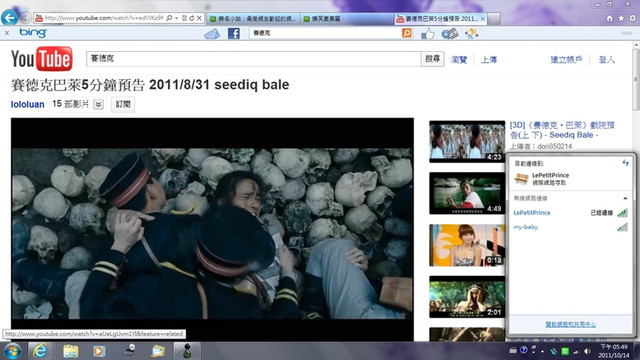Click the address bar search magnifier icon
640x360 pixels.
tap(169, 18)
